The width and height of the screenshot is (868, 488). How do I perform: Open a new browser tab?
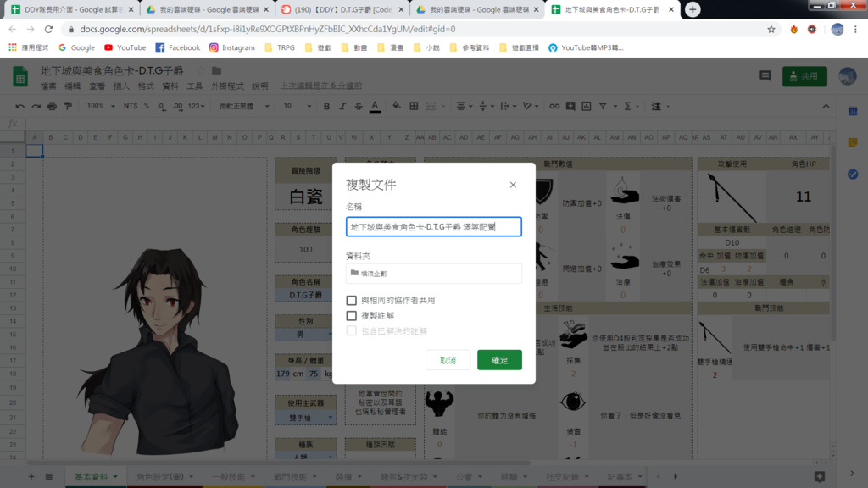tap(693, 9)
